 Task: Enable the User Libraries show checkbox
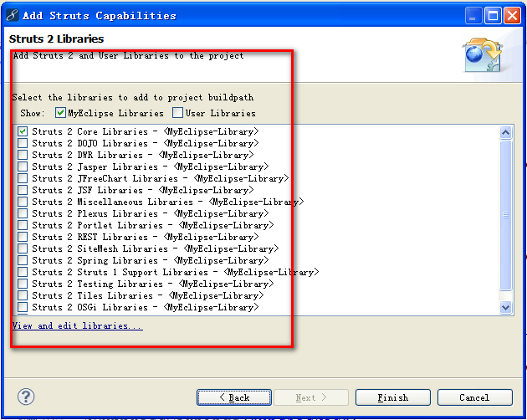pos(177,113)
